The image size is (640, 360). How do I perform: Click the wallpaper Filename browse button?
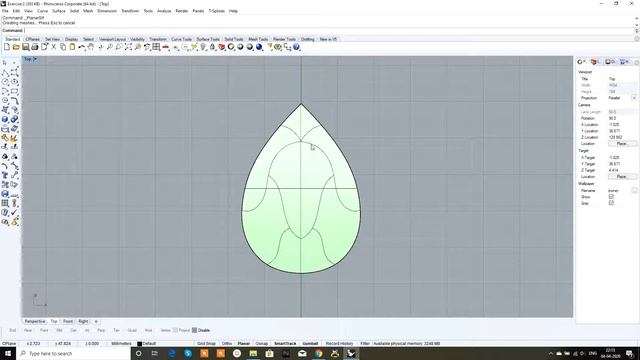point(634,191)
